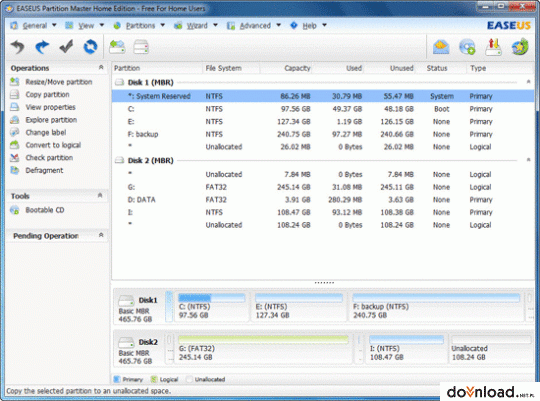This screenshot has height=401, width=540.
Task: Click the bootable disc icon in right toolbar
Action: click(467, 47)
